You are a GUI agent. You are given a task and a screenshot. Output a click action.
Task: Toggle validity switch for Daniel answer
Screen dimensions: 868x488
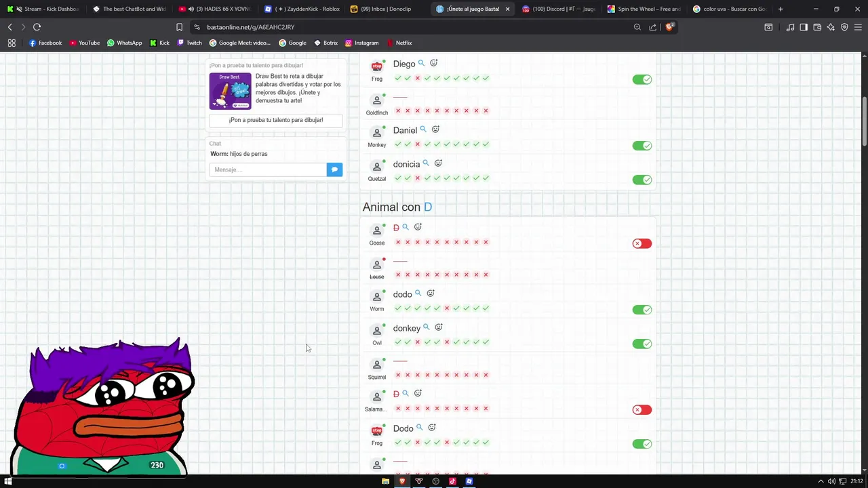(x=642, y=146)
